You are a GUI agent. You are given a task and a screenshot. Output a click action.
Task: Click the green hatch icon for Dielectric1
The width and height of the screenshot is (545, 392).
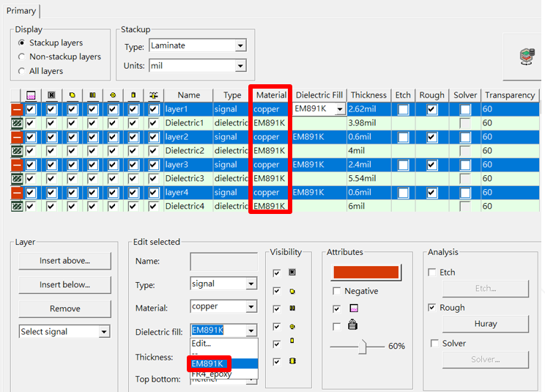coord(17,123)
